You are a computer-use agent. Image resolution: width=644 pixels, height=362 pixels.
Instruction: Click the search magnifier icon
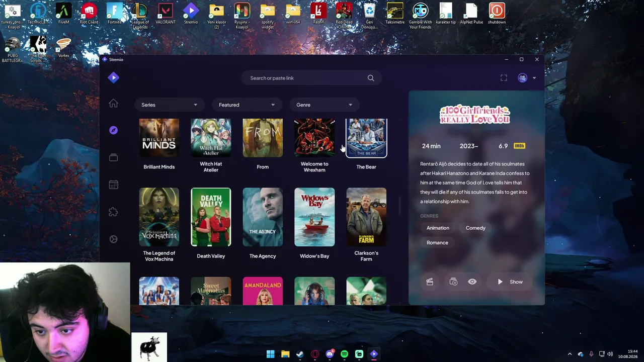(371, 78)
